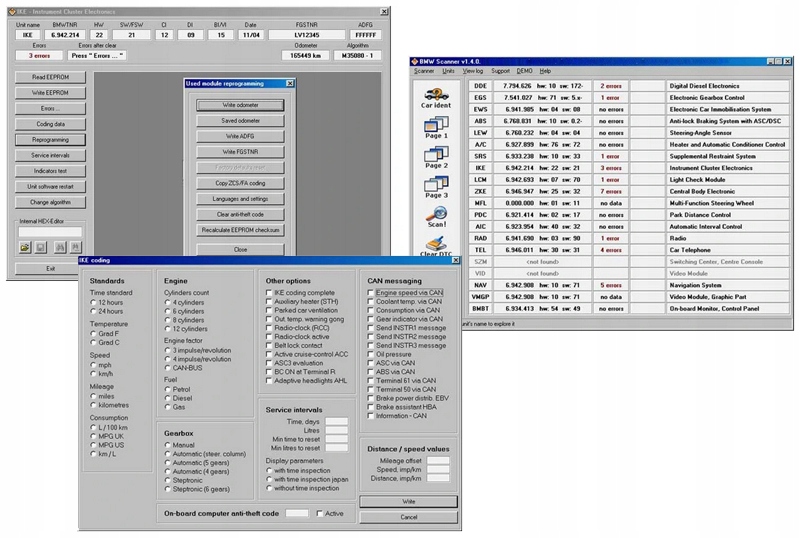This screenshot has height=538, width=800.
Task: Click the Read EEPROM button
Action: point(51,77)
